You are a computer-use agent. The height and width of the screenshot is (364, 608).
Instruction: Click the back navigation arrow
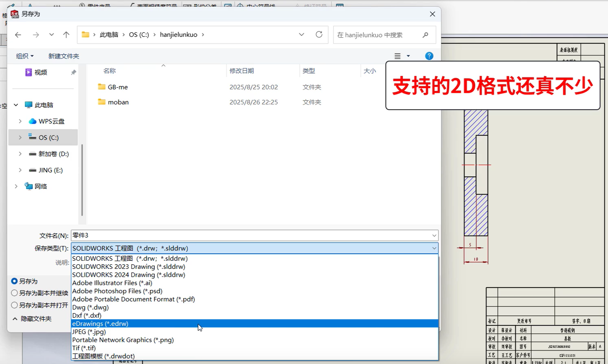tap(18, 35)
